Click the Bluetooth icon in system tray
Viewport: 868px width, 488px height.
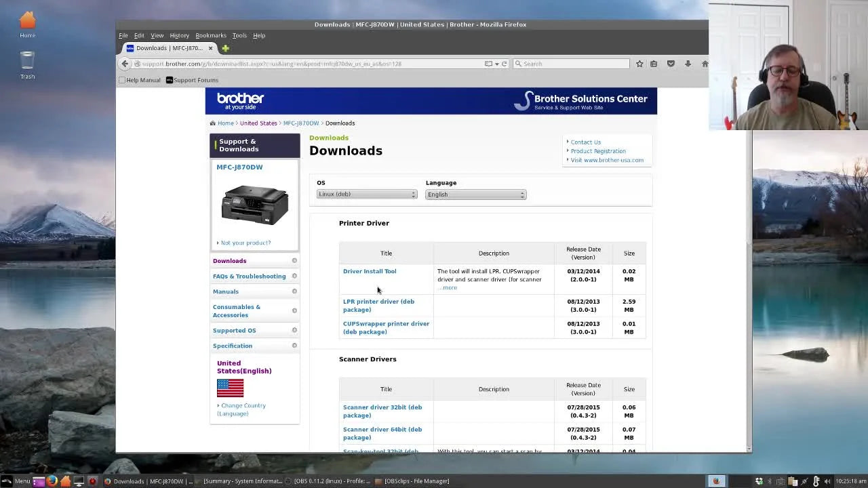[x=770, y=481]
